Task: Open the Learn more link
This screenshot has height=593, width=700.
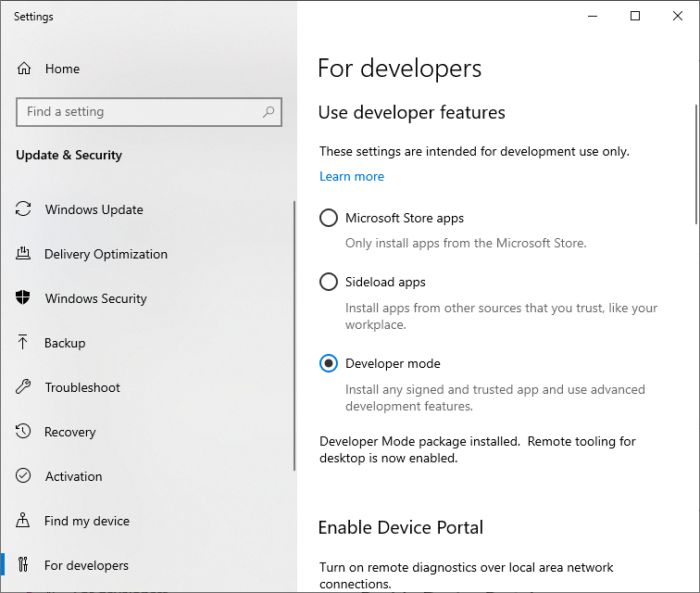Action: coord(352,176)
